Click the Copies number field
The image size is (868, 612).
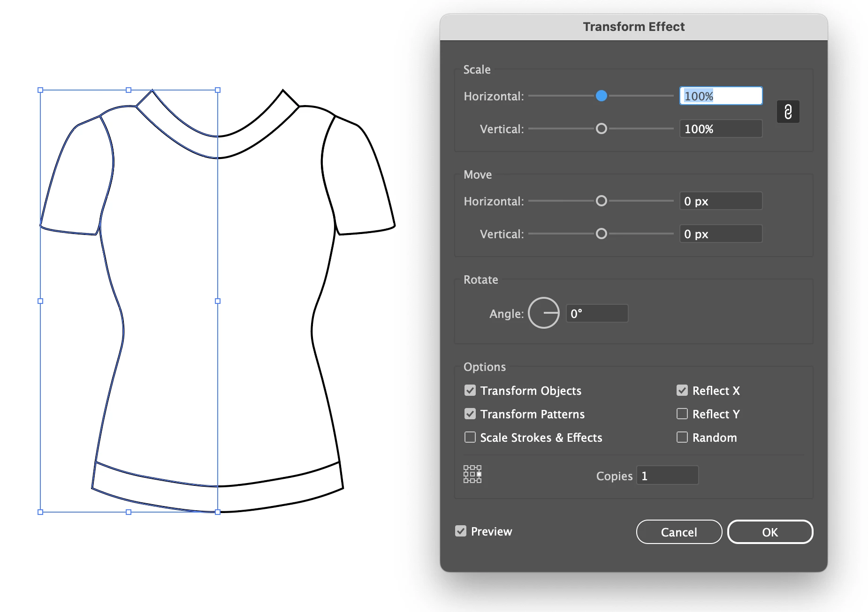click(x=667, y=475)
